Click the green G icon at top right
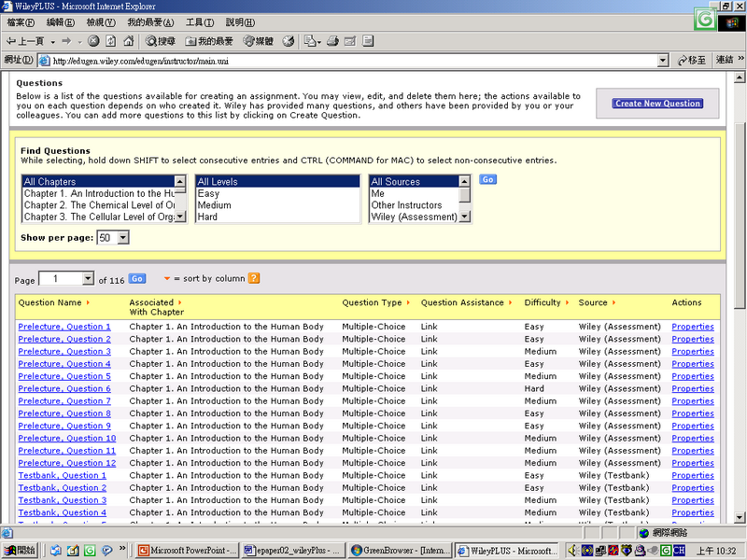 705,20
